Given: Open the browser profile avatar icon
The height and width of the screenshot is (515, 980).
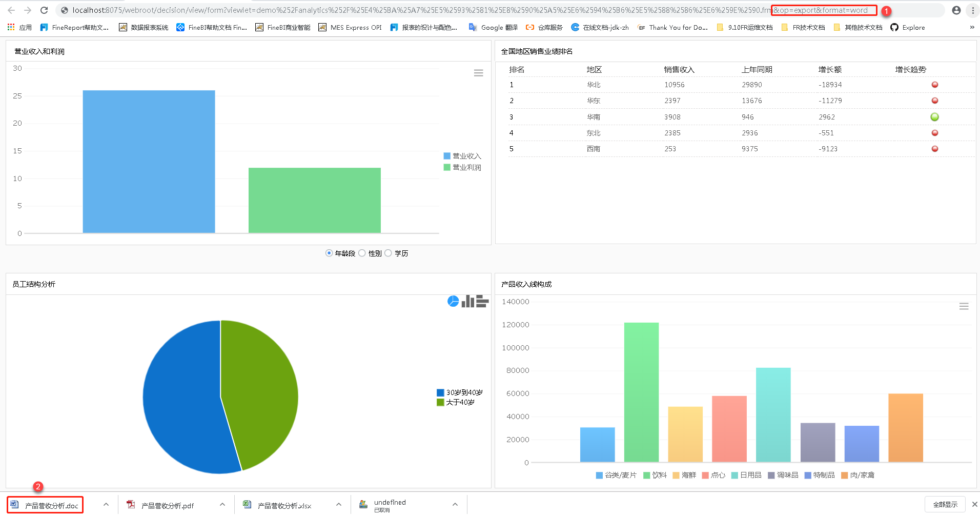Looking at the screenshot, I should click(956, 10).
